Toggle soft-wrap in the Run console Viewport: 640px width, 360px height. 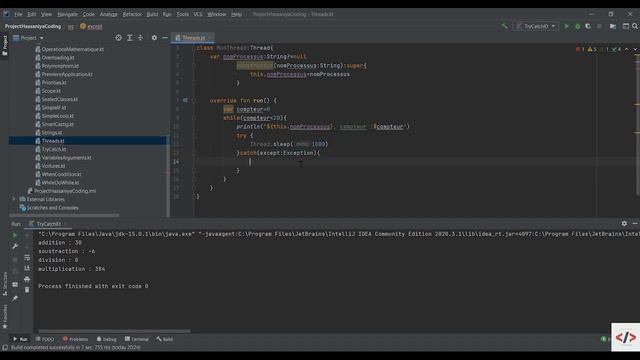[27, 258]
